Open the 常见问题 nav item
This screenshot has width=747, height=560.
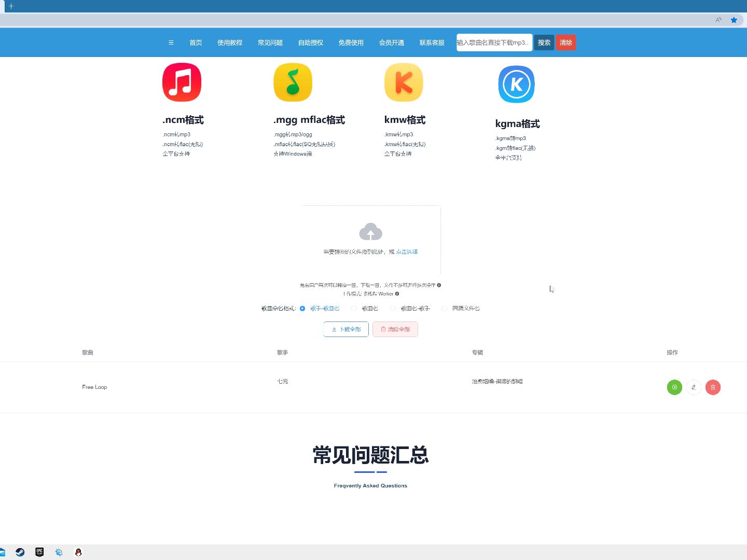coord(270,43)
